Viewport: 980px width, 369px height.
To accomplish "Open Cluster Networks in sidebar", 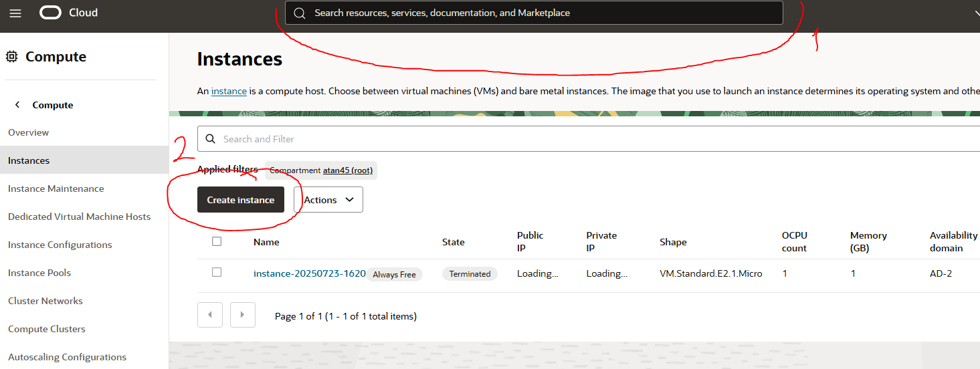I will 45,301.
